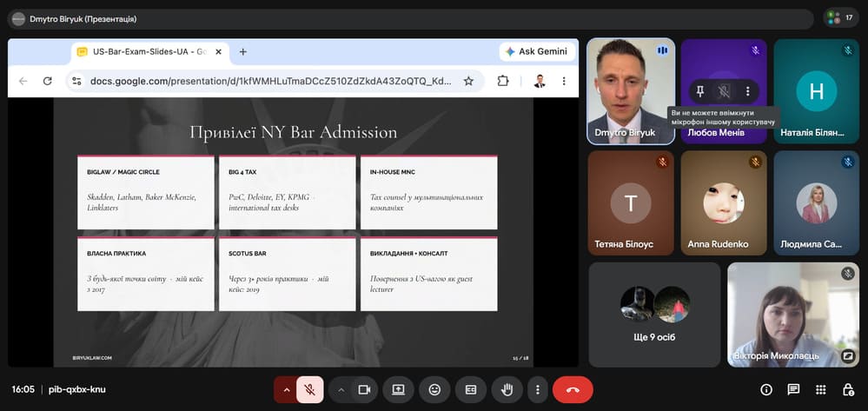Leave the call with red hang-up button

tap(573, 390)
